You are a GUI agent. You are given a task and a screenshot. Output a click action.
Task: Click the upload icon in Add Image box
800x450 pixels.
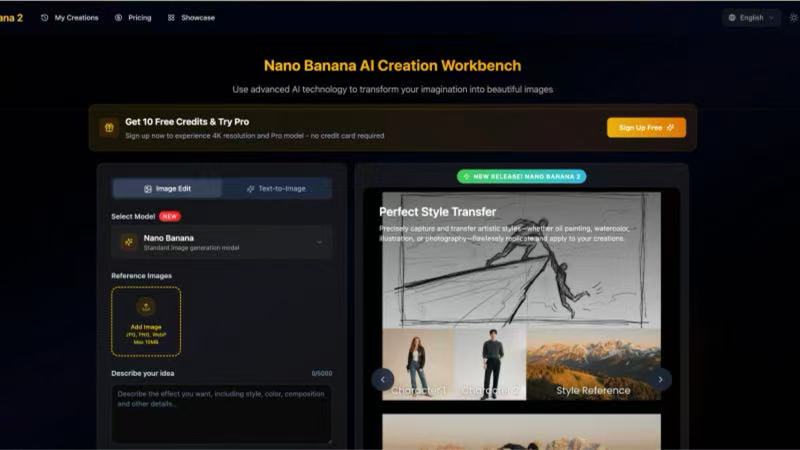[146, 308]
